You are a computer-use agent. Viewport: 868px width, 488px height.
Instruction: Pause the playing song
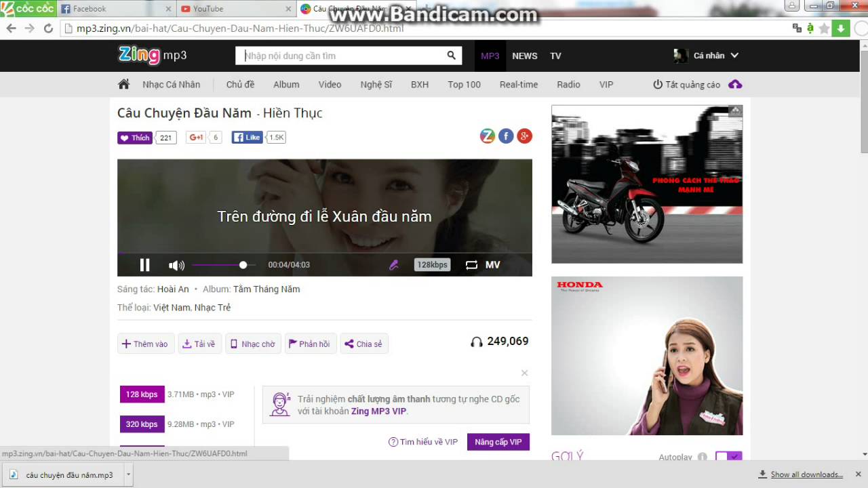click(x=144, y=265)
